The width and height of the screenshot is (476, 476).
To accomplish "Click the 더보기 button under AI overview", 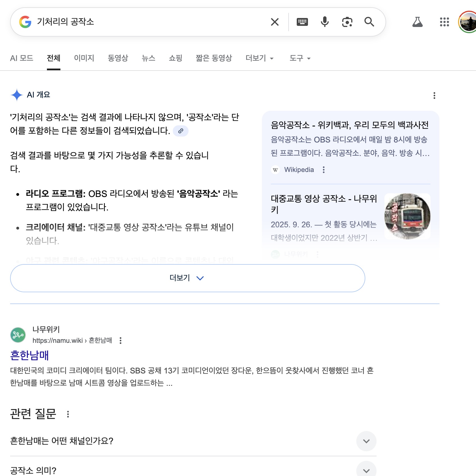I will pyautogui.click(x=187, y=278).
